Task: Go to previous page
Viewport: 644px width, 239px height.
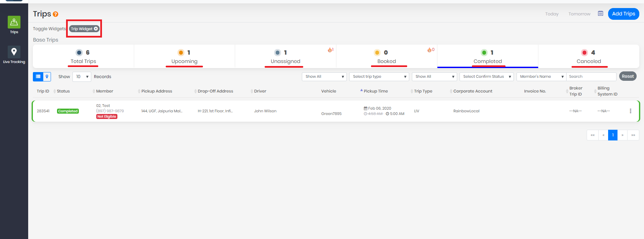Action: [603, 135]
